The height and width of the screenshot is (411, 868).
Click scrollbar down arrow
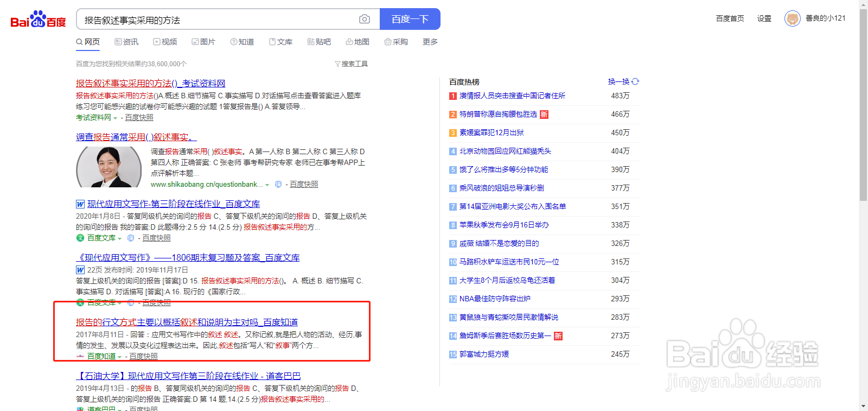pos(863,407)
